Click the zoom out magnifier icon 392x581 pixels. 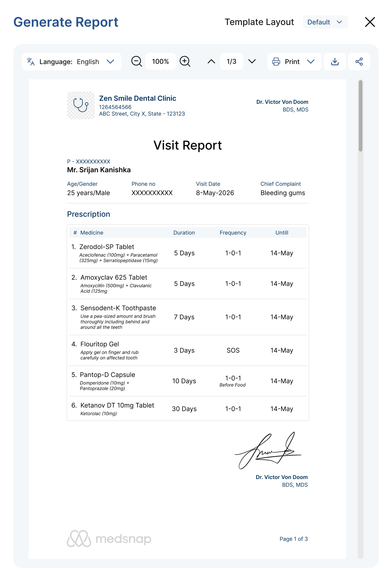(136, 61)
